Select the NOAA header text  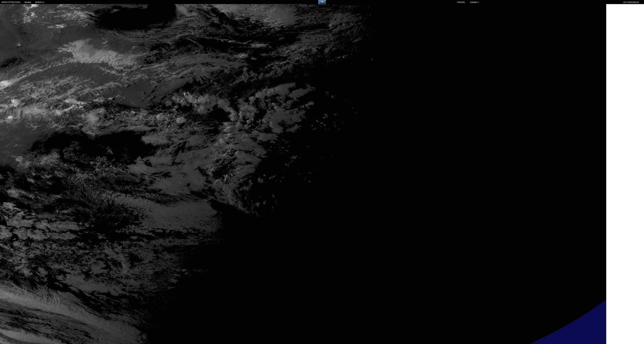[28, 2]
